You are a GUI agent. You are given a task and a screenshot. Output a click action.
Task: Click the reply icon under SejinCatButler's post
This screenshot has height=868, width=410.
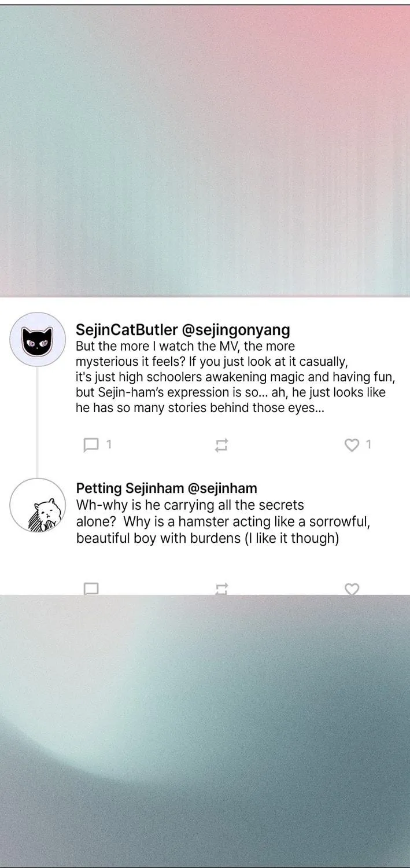(91, 444)
